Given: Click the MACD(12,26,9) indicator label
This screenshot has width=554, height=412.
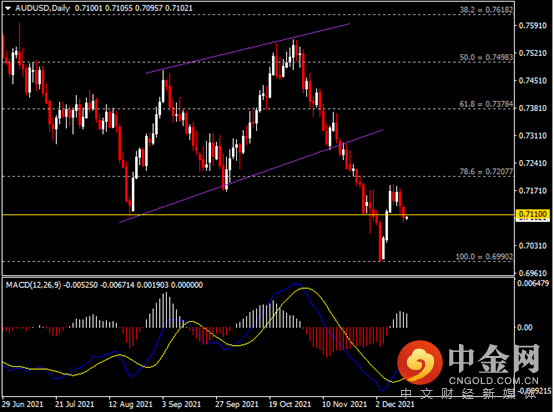Looking at the screenshot, I should [33, 285].
